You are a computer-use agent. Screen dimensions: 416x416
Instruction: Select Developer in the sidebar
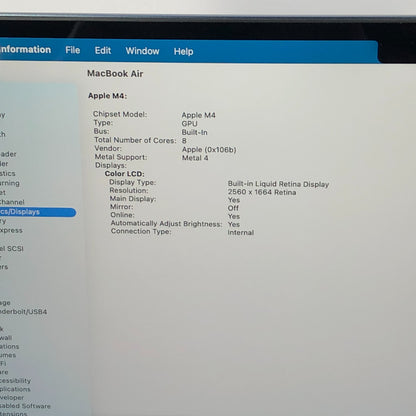[12, 397]
